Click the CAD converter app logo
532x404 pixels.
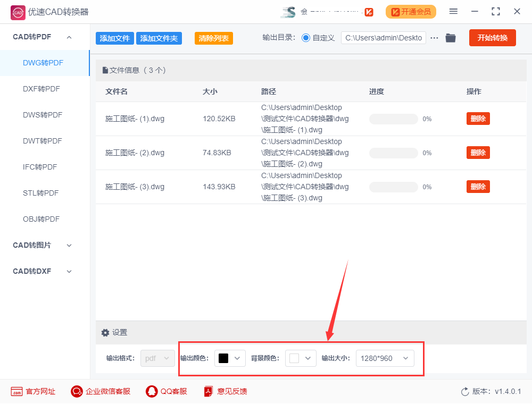[x=18, y=13]
